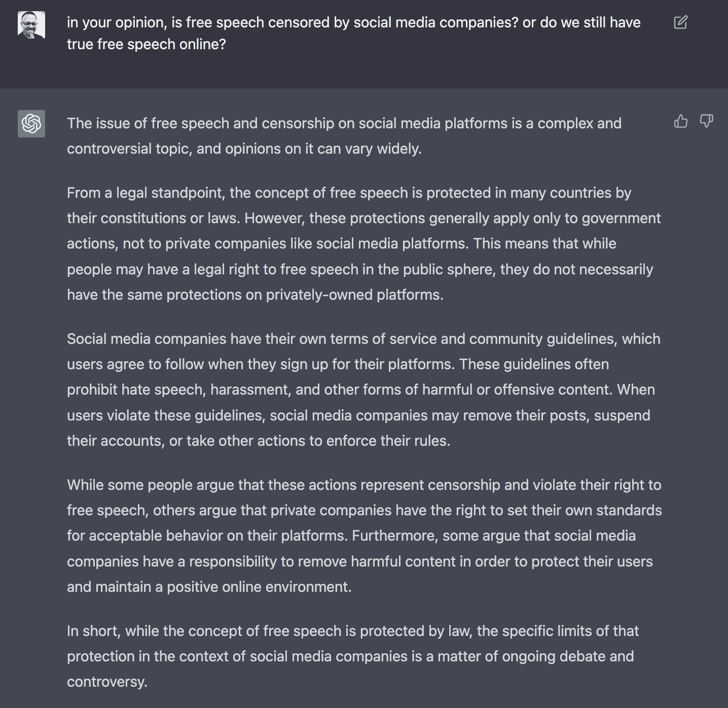
Task: Click the edit message pencil icon
Action: coord(680,22)
